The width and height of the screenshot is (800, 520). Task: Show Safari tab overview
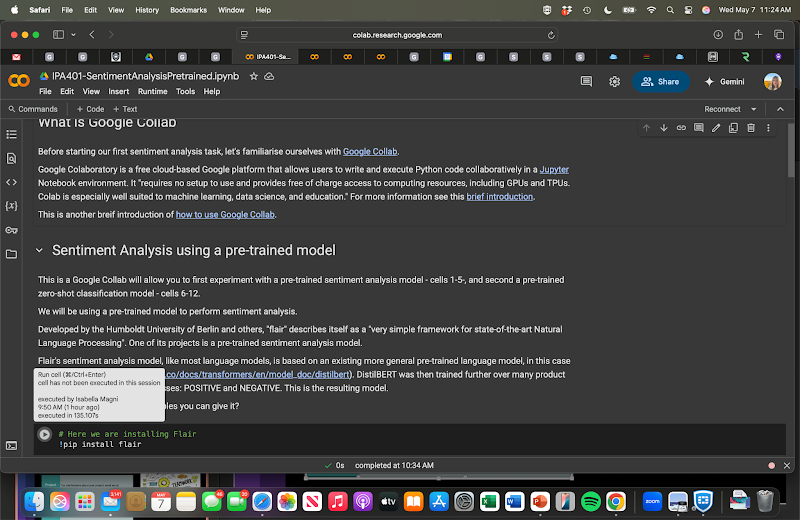(779, 35)
